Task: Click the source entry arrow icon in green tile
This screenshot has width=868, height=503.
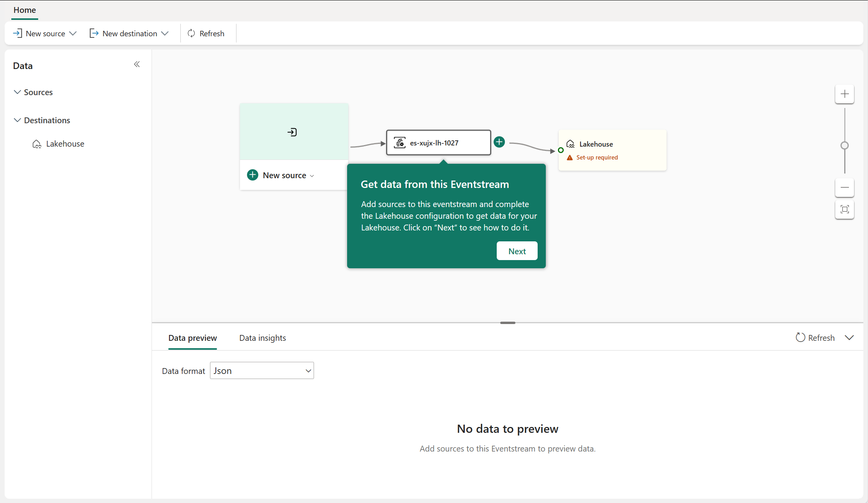Action: pyautogui.click(x=292, y=132)
